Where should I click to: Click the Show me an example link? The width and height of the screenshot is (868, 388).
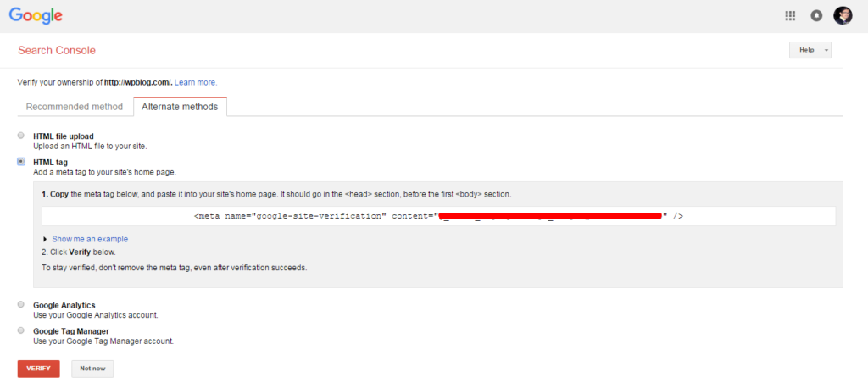pos(90,239)
